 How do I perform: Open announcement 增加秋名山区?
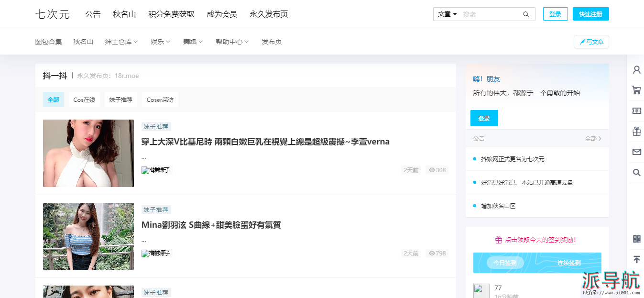point(498,206)
